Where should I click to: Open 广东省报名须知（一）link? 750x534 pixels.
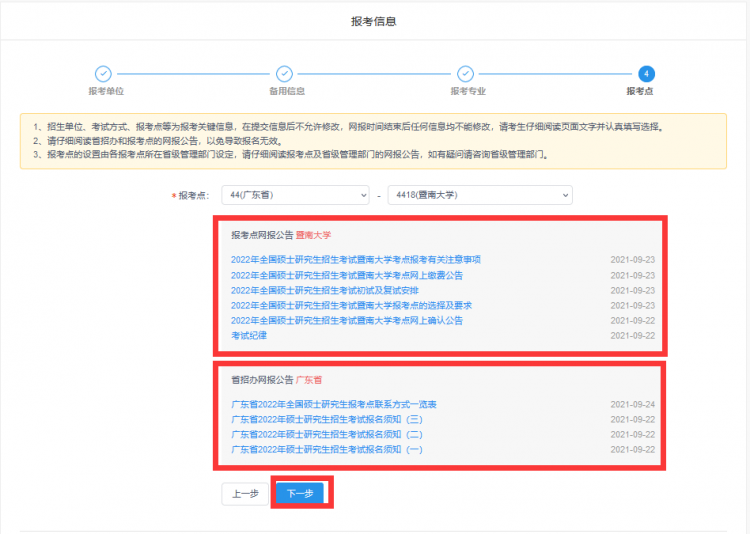click(327, 449)
